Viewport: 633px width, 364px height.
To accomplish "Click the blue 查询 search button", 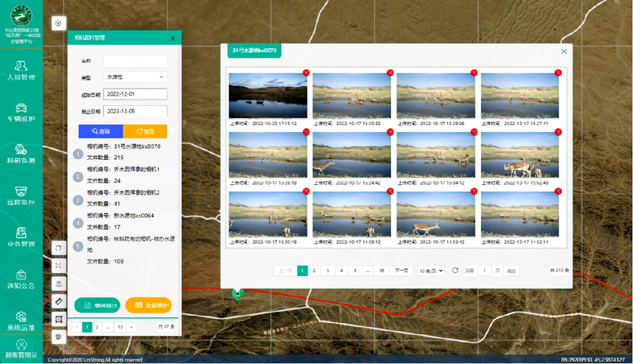I will point(100,131).
